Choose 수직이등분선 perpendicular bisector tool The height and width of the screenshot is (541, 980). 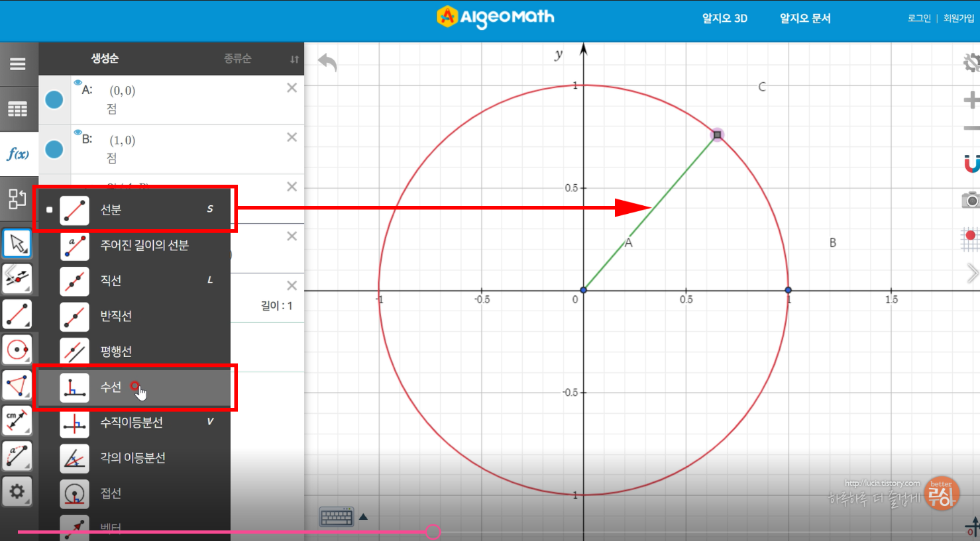pyautogui.click(x=135, y=422)
